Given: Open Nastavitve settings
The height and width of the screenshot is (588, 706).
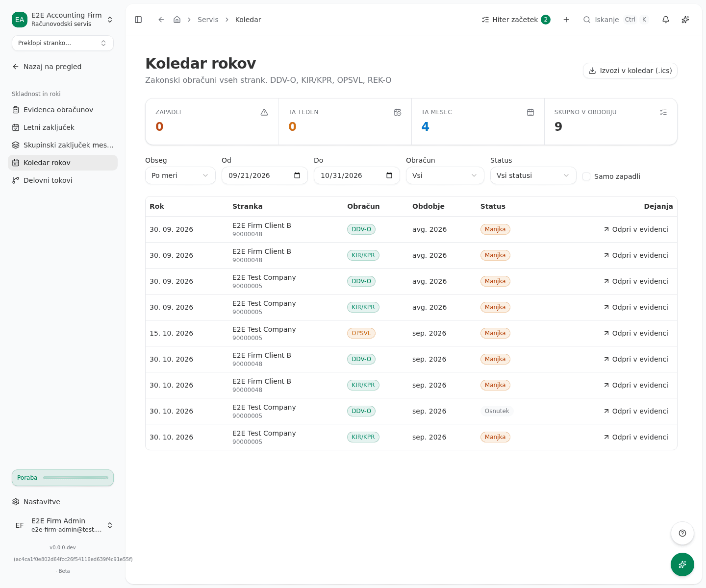Looking at the screenshot, I should [x=63, y=502].
